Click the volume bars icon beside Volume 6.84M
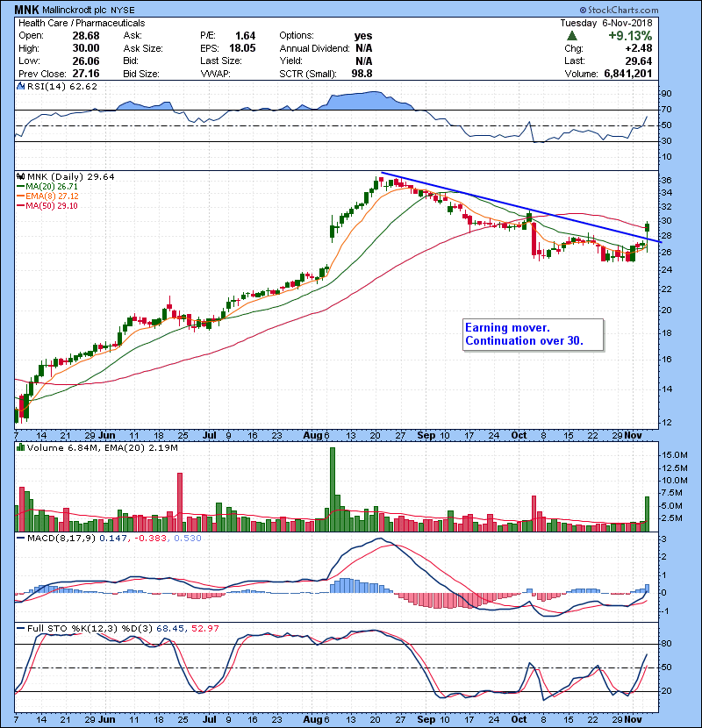This screenshot has width=702, height=728. (20, 447)
